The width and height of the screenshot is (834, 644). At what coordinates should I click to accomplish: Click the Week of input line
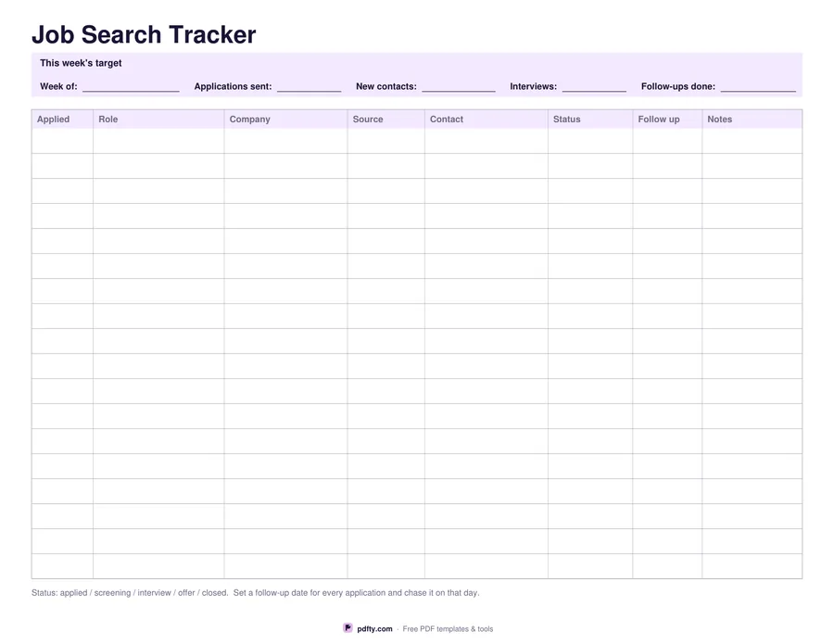(131, 87)
